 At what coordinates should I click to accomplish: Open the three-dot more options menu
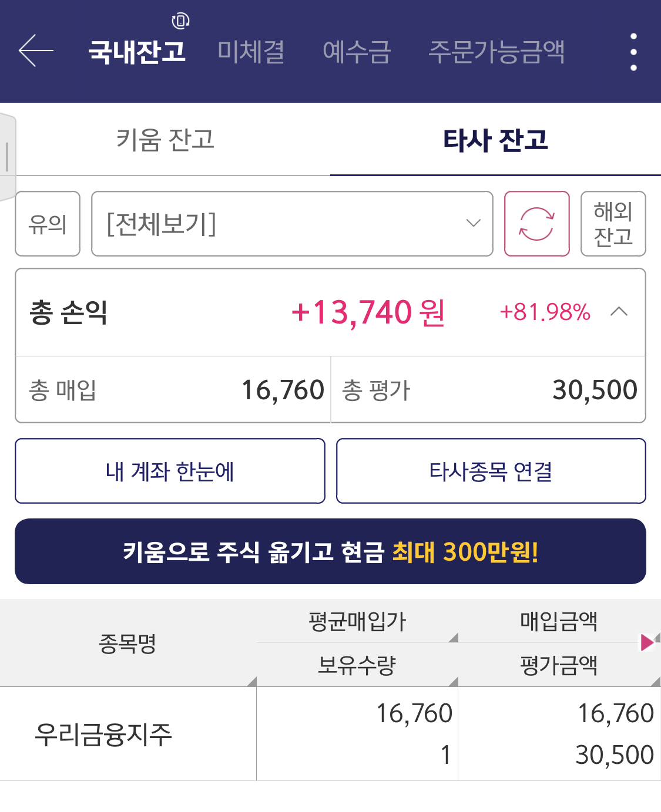(633, 52)
